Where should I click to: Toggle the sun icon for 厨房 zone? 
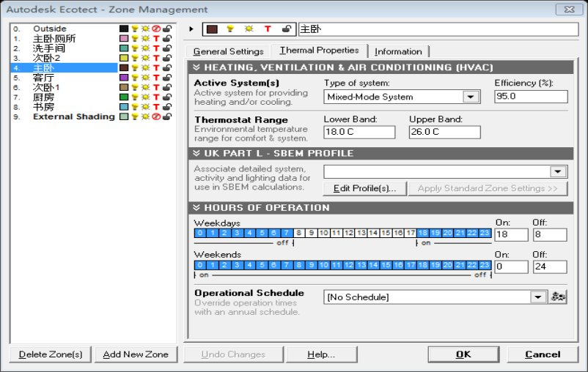click(145, 97)
